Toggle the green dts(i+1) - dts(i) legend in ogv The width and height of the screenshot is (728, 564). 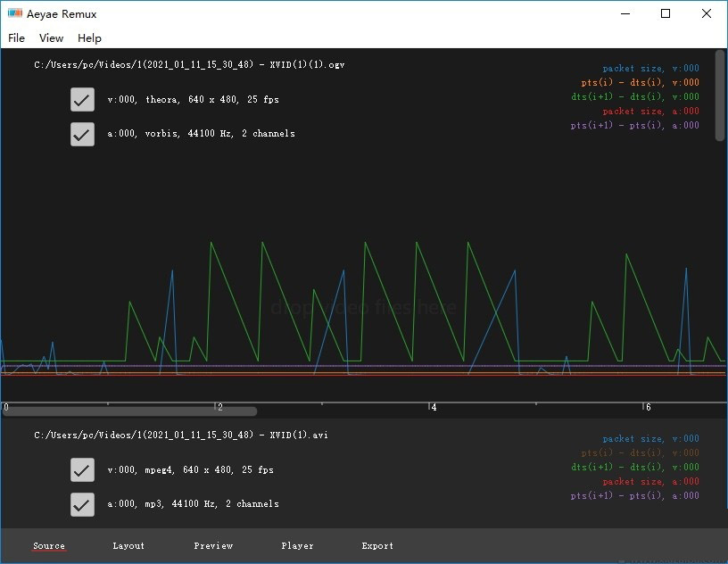click(635, 97)
